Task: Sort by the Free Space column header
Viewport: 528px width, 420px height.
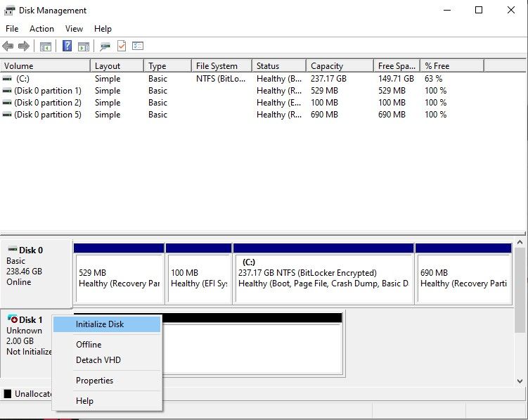Action: coord(397,65)
